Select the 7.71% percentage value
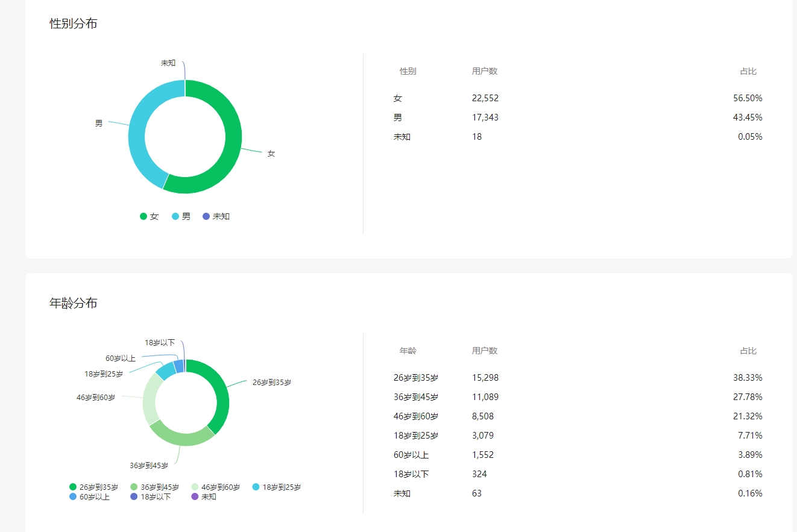The height and width of the screenshot is (532, 797). [750, 436]
